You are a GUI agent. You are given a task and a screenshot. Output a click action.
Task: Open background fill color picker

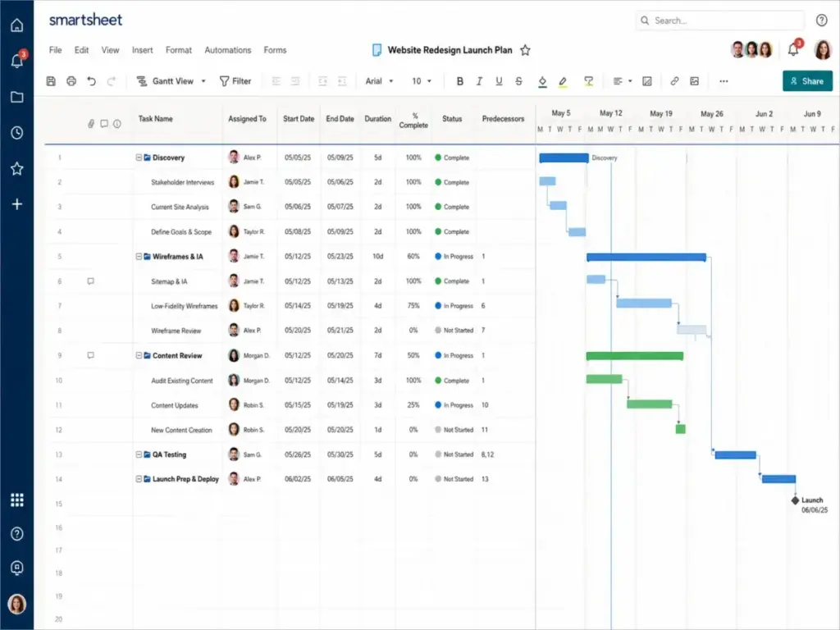tap(542, 81)
